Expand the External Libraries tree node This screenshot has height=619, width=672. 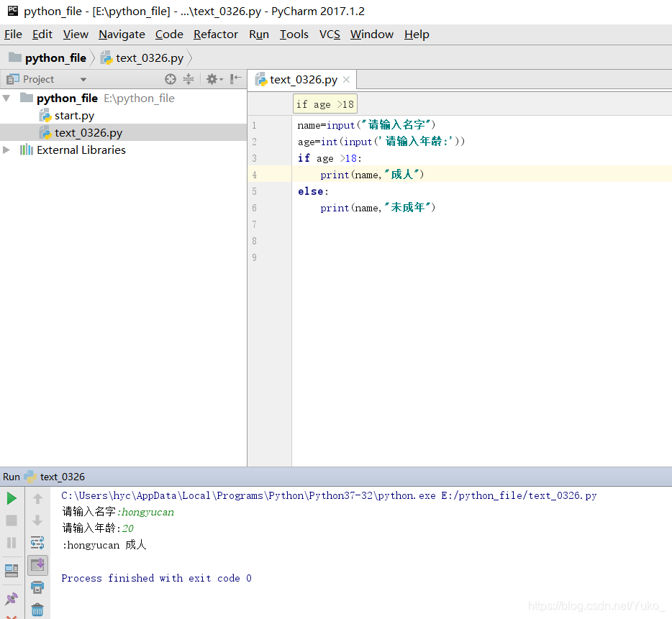pyautogui.click(x=6, y=150)
